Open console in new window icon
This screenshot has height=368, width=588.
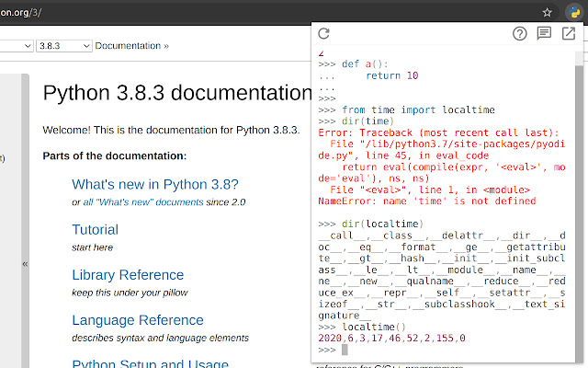tap(569, 34)
